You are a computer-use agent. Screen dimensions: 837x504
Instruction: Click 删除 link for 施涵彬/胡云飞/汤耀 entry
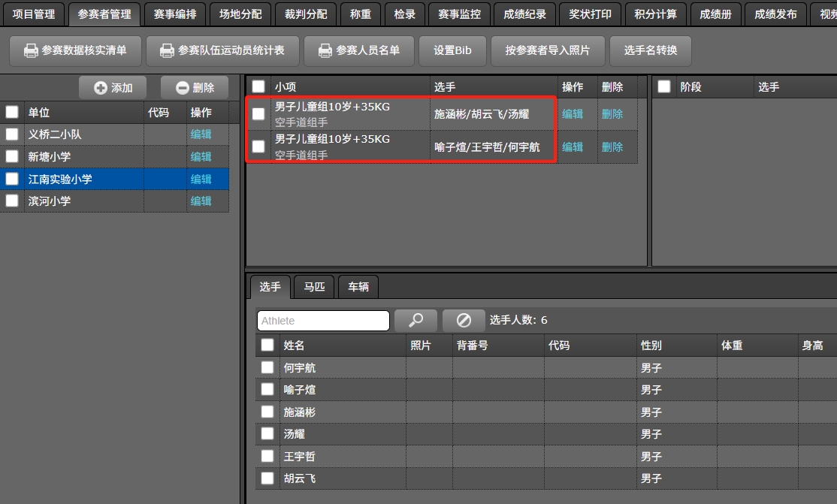tap(612, 114)
